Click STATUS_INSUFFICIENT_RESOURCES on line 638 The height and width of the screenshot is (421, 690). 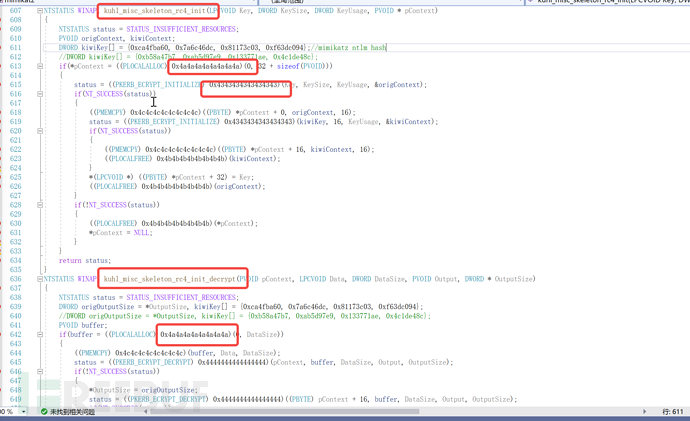pos(181,297)
